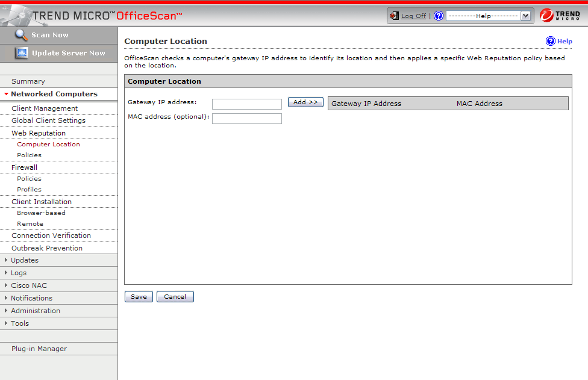Open Policies under Web Reputation
Viewport: 588px width, 380px height.
[x=30, y=155]
